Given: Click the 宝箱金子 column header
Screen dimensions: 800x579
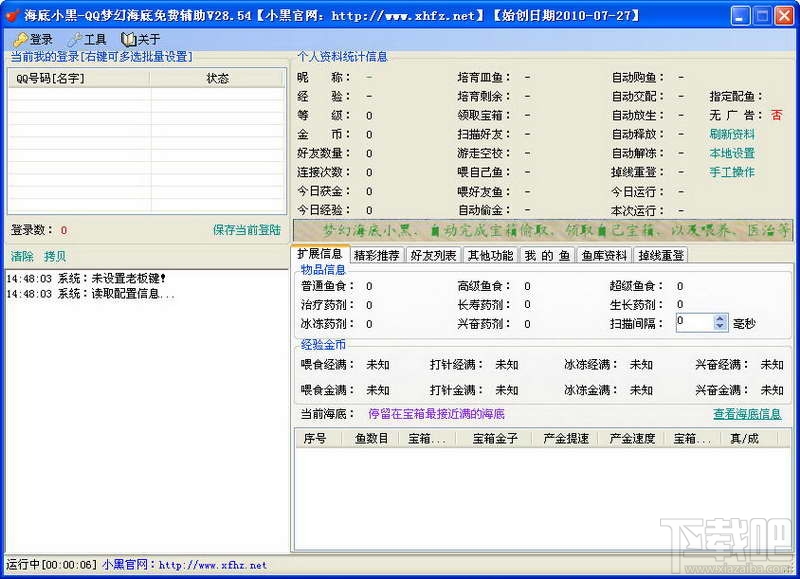Looking at the screenshot, I should click(494, 438).
